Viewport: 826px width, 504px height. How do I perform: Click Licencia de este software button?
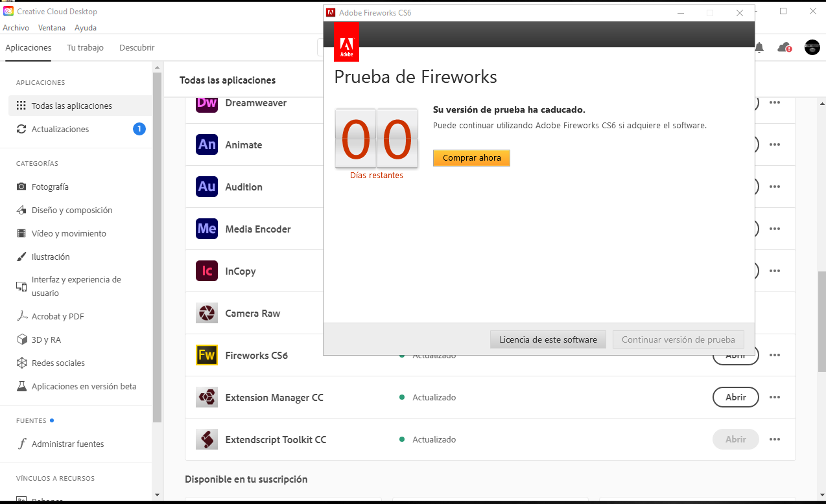coord(548,339)
